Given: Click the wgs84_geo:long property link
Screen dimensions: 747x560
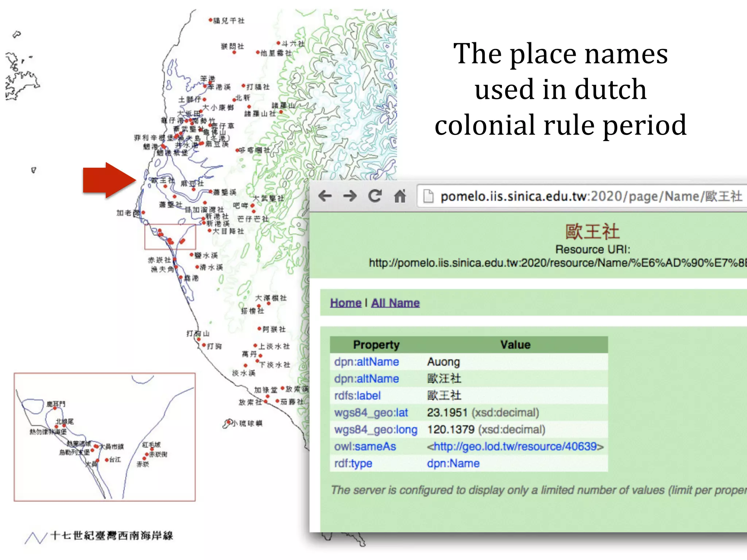Looking at the screenshot, I should click(x=376, y=429).
